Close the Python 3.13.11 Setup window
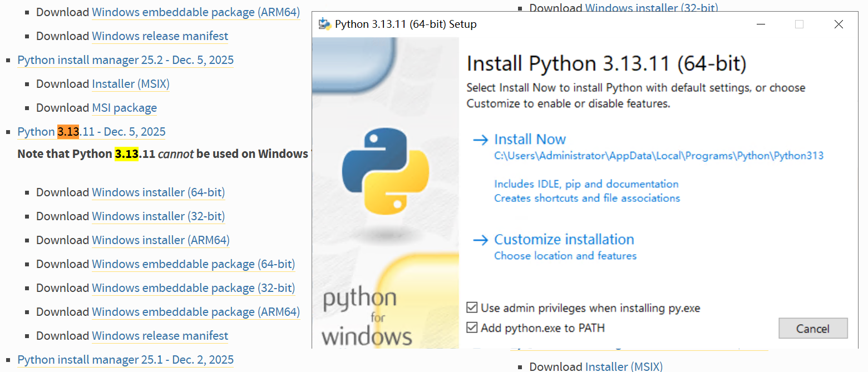The width and height of the screenshot is (868, 372). click(839, 24)
